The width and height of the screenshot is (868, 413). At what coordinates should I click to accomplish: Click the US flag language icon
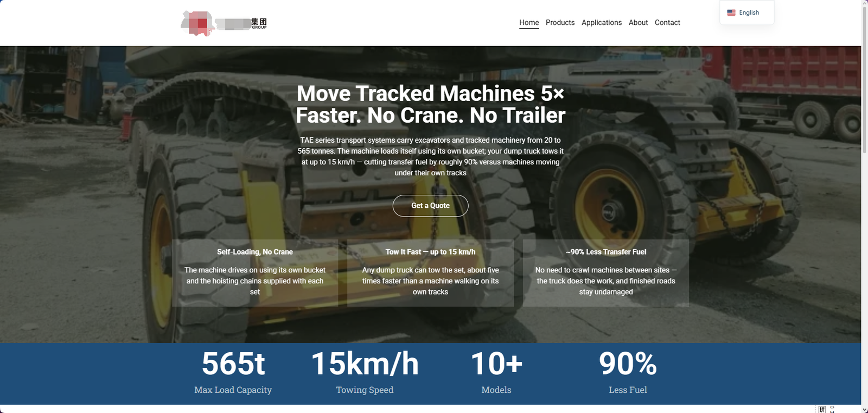coord(731,12)
